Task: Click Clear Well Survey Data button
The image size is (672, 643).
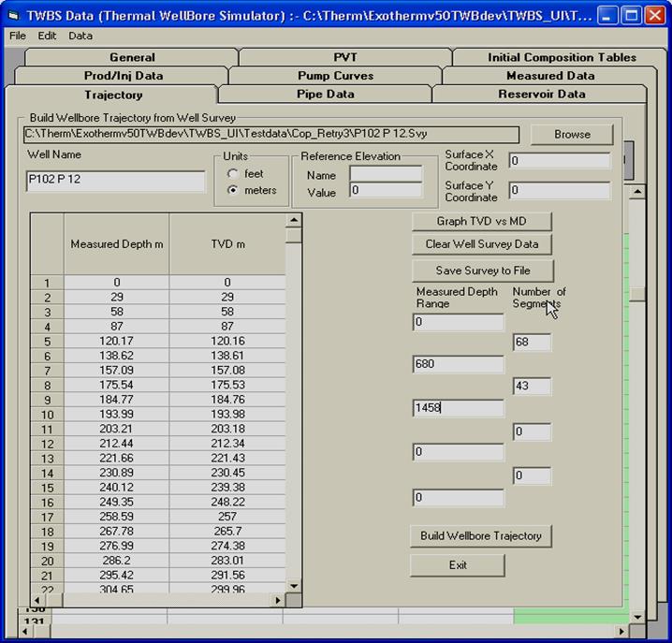Action: coord(481,244)
